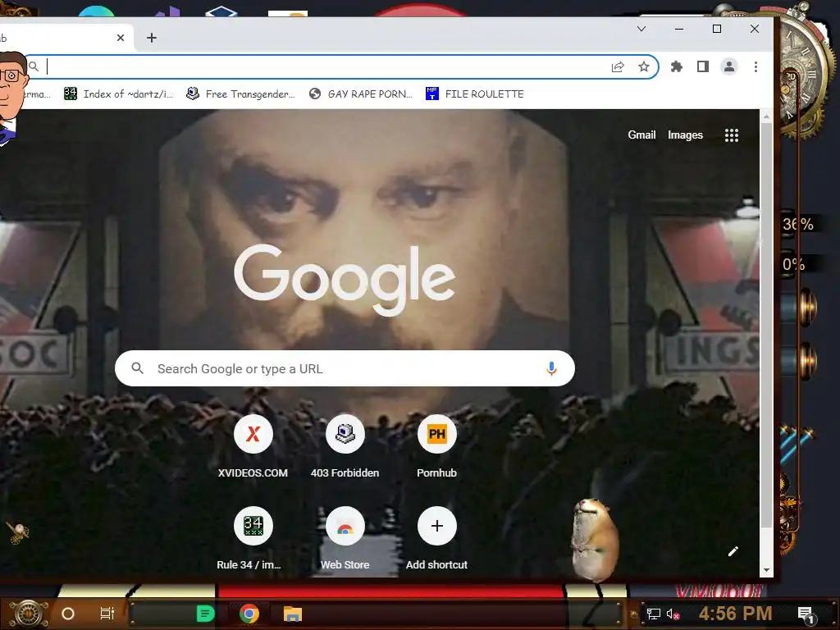
Task: Toggle the side panel icon
Action: [703, 66]
